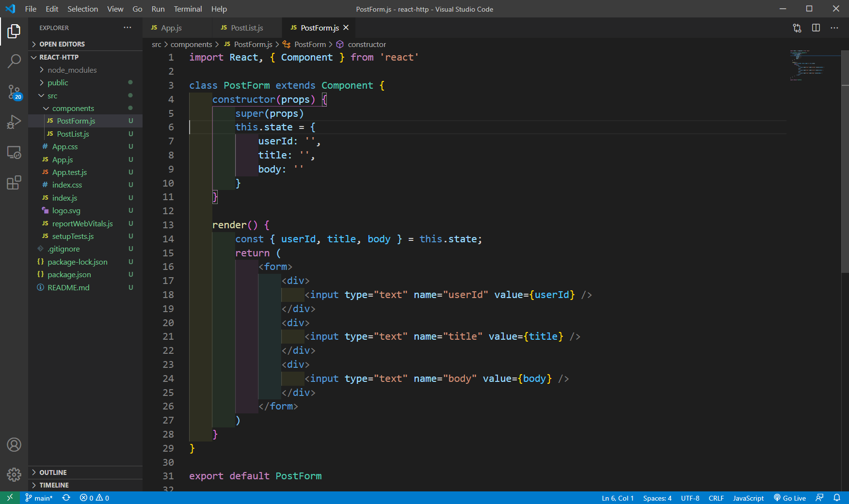Image resolution: width=849 pixels, height=504 pixels.
Task: Click the PostForm class breadcrumb
Action: 304,44
